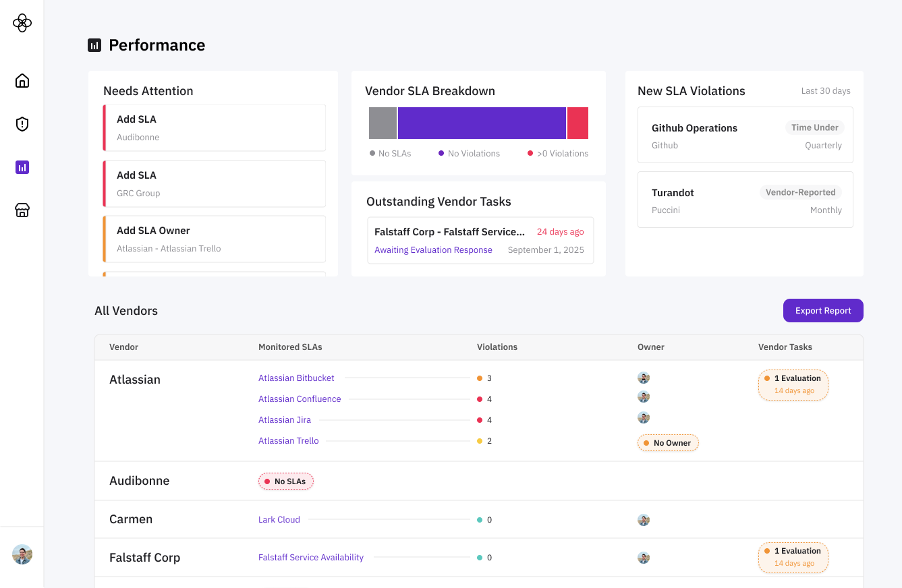Open the Atlassian Trello SLA link
Screen dimensions: 902x588
(x=288, y=440)
